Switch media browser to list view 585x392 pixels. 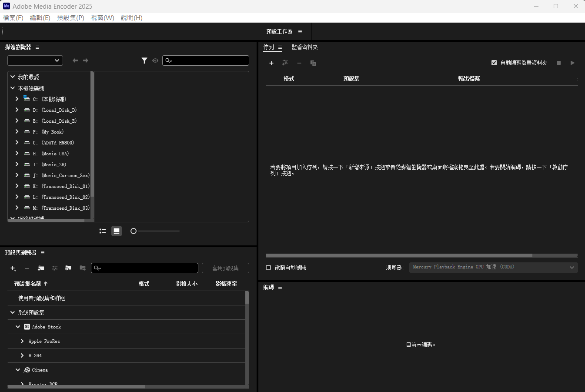coord(103,231)
